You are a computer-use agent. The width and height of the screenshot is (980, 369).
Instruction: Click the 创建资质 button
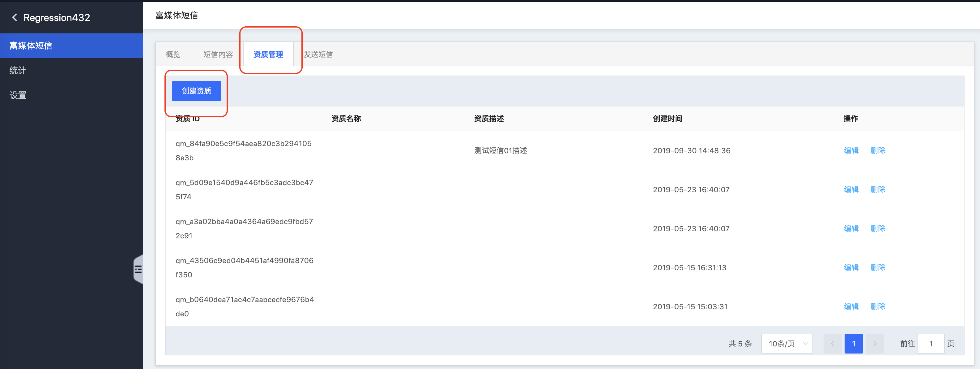click(x=196, y=91)
